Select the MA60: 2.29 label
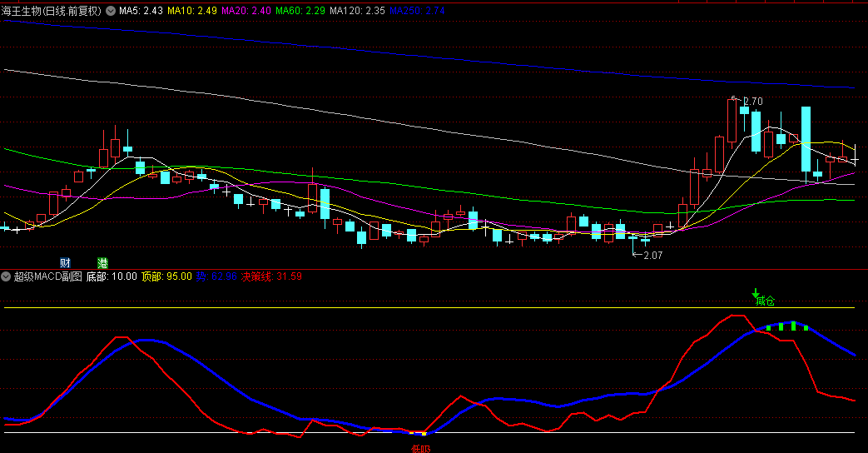Screen dimensions: 868x453 (300, 11)
